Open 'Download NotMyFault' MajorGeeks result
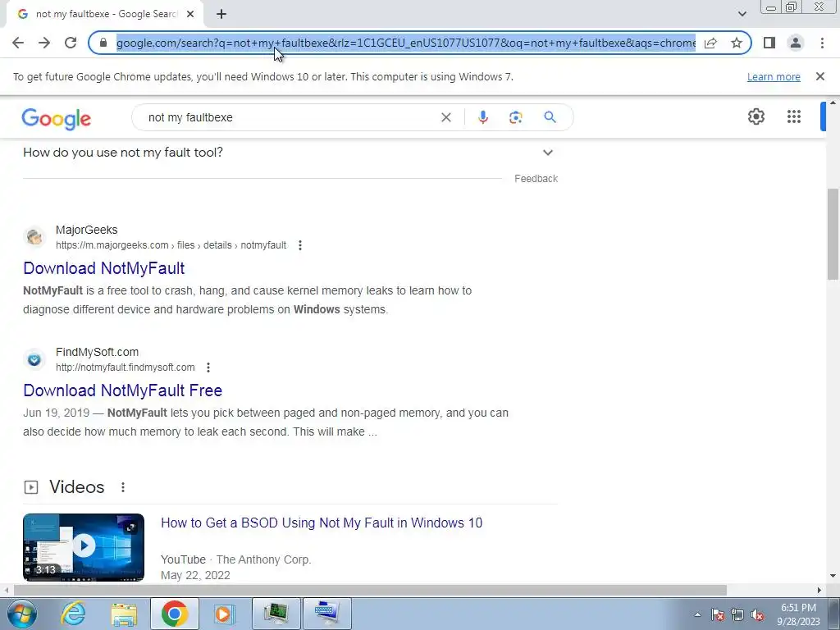 click(x=104, y=268)
